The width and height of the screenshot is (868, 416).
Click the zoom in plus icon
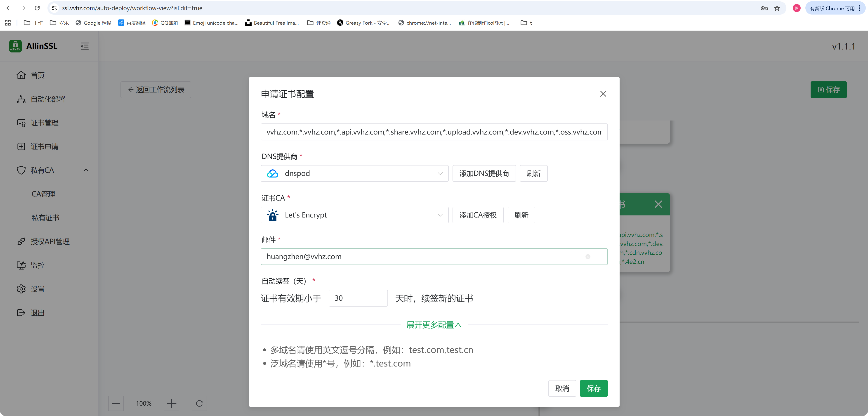tap(172, 403)
